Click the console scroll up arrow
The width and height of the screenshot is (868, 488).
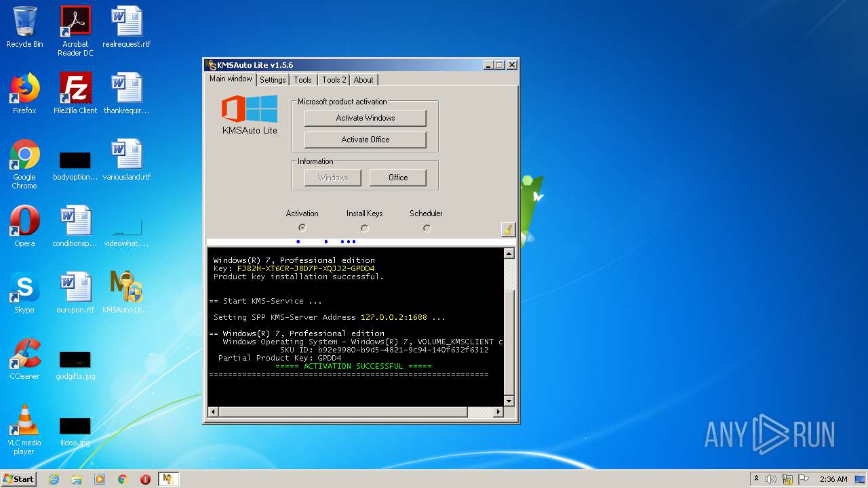pyautogui.click(x=509, y=253)
